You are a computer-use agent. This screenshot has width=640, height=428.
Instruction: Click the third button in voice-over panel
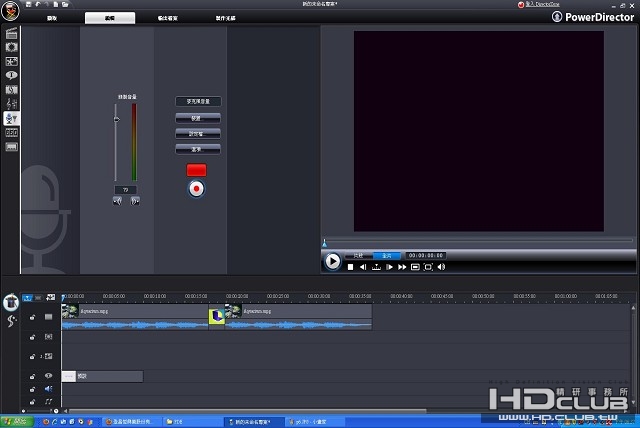point(197,133)
